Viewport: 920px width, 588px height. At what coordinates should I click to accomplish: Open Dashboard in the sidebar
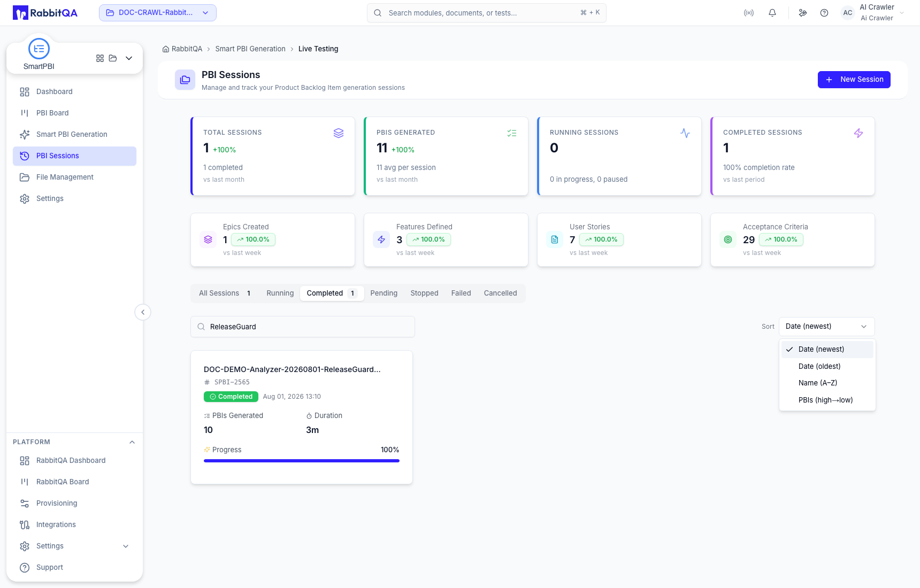pyautogui.click(x=75, y=92)
